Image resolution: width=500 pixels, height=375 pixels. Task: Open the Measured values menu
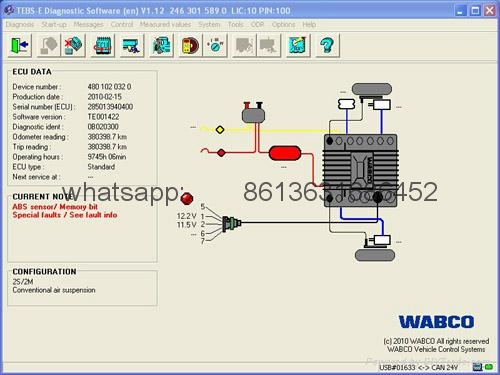coord(165,25)
